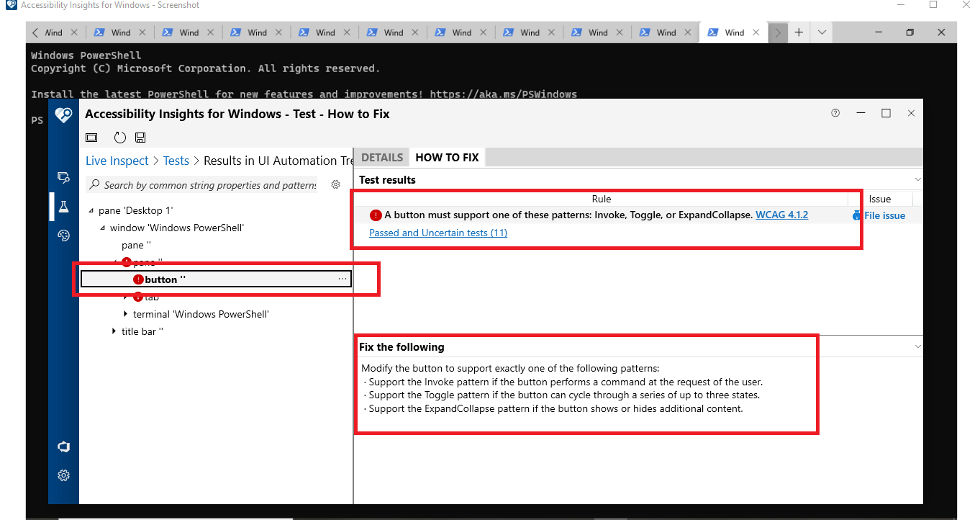Screen dimensions: 980x520
Task: Click gear icon beside the search box
Action: point(335,185)
